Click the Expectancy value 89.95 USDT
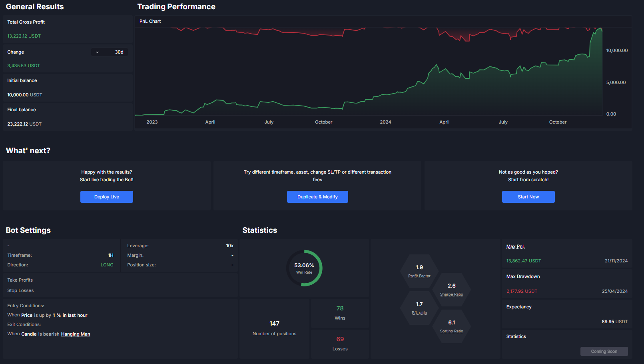 tap(614, 322)
